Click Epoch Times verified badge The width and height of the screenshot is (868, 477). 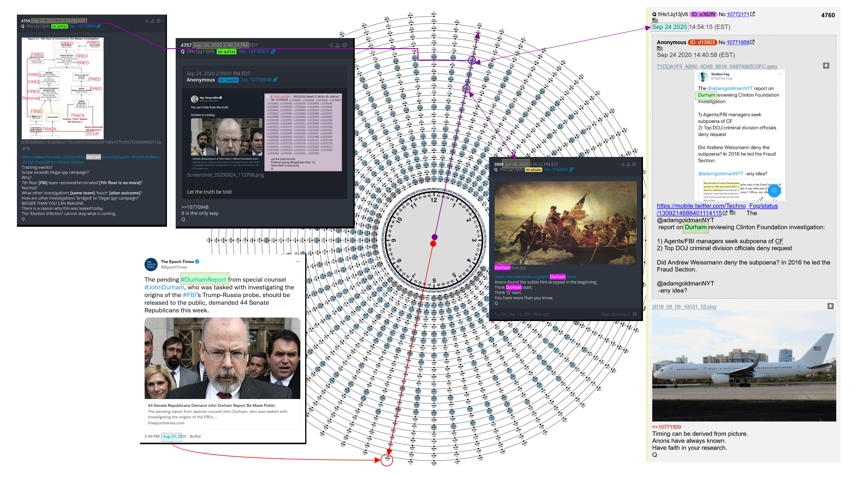point(197,261)
